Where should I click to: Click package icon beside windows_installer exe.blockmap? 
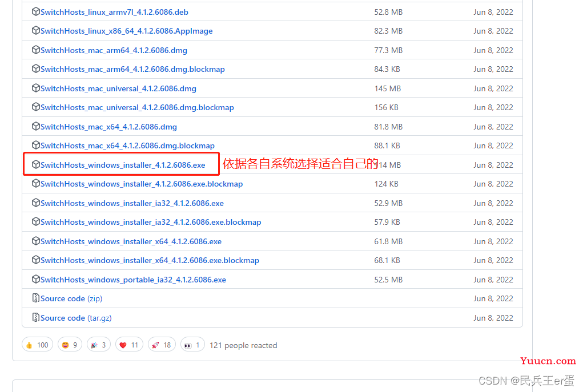36,183
